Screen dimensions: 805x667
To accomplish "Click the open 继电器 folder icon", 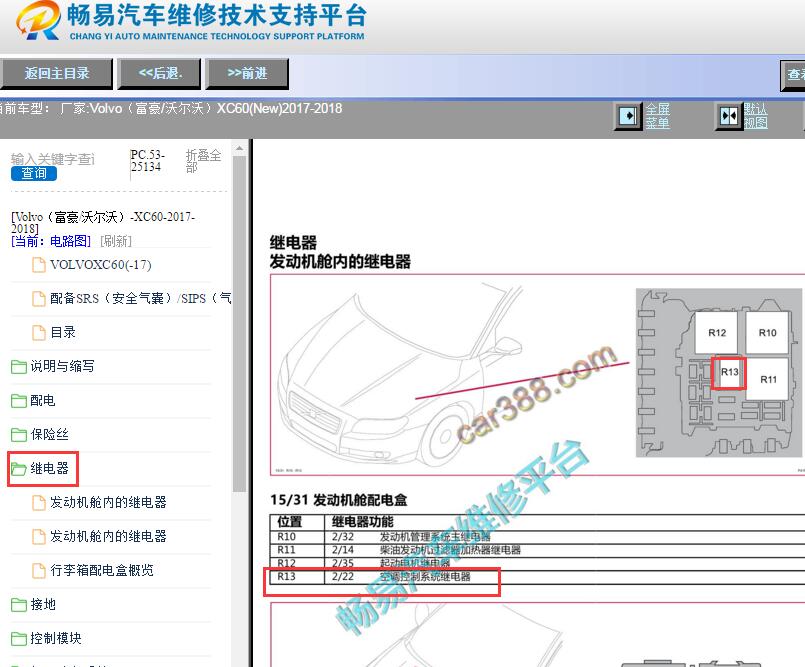I will click(19, 469).
